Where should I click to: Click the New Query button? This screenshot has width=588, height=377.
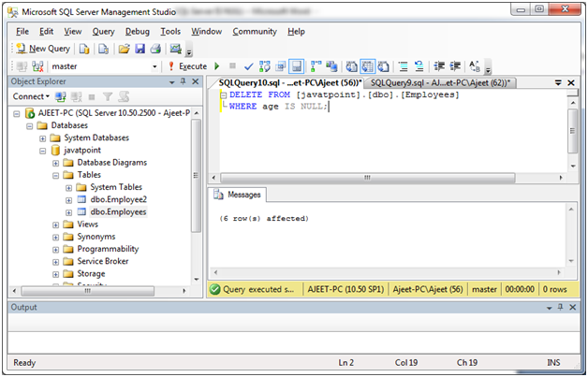click(x=43, y=49)
